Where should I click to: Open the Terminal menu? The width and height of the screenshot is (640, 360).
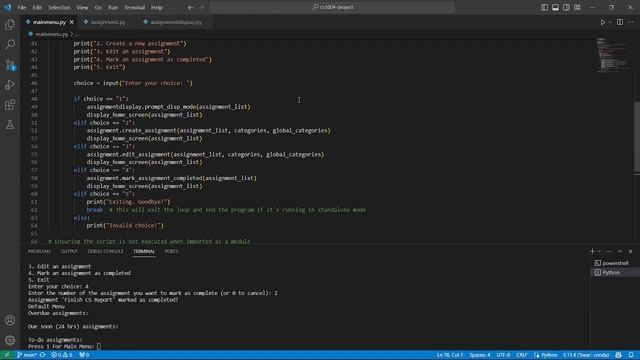tap(135, 7)
